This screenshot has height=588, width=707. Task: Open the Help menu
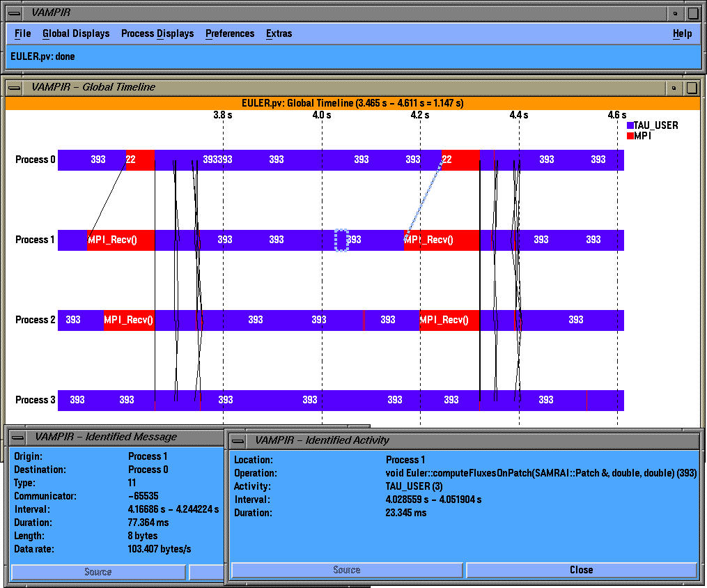pos(683,33)
